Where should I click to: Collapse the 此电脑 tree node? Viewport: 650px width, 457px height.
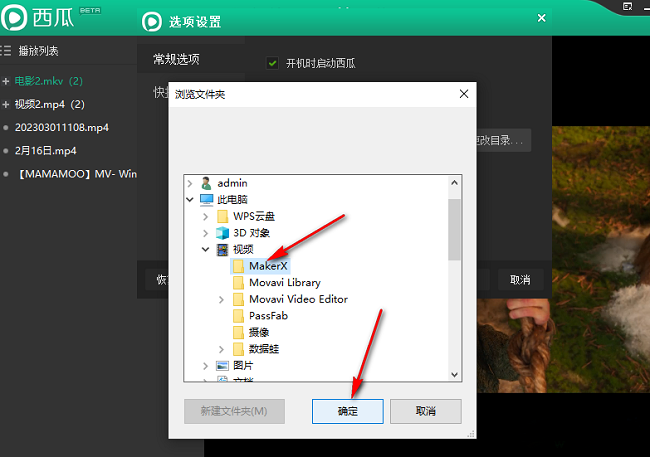190,199
